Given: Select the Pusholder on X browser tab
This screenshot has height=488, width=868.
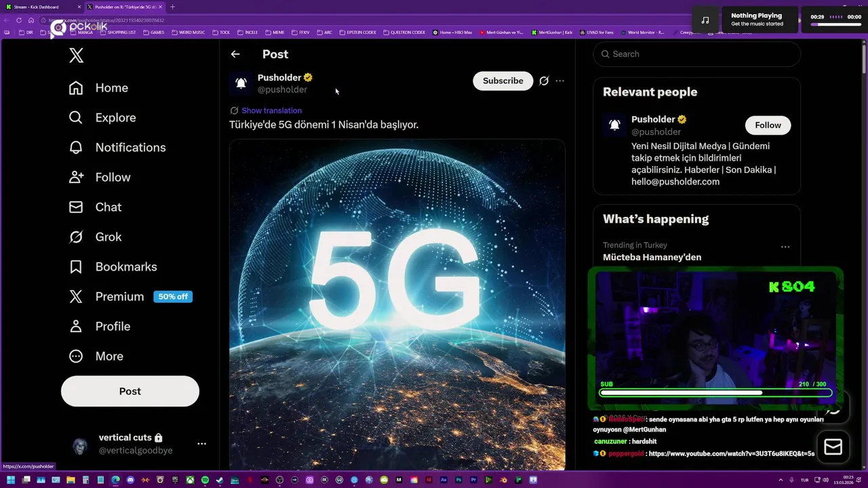Looking at the screenshot, I should 125,7.
